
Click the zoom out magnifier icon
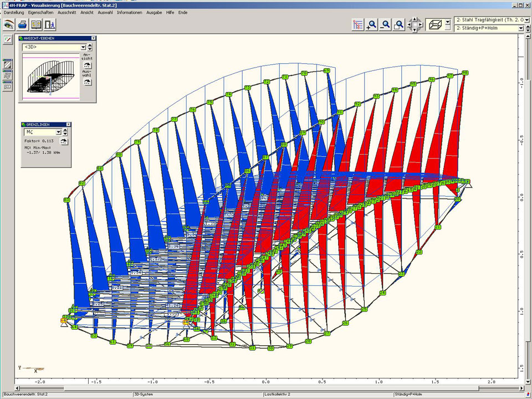(x=385, y=24)
